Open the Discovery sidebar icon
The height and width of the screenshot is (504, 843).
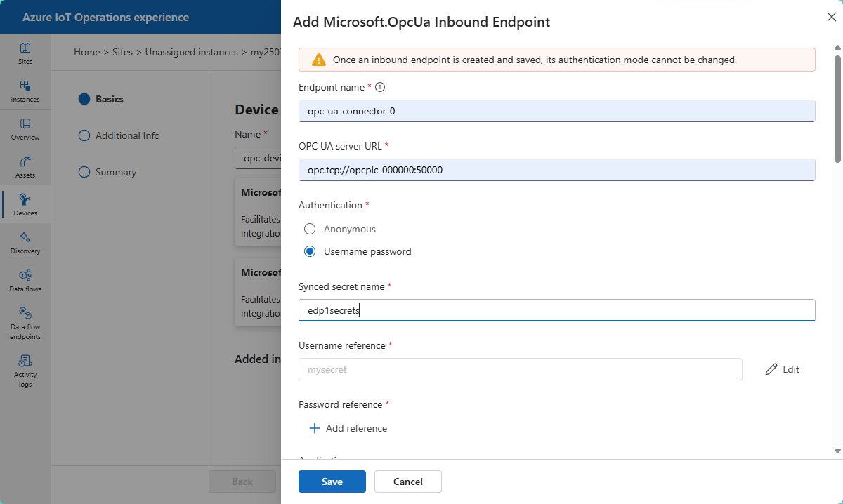25,243
